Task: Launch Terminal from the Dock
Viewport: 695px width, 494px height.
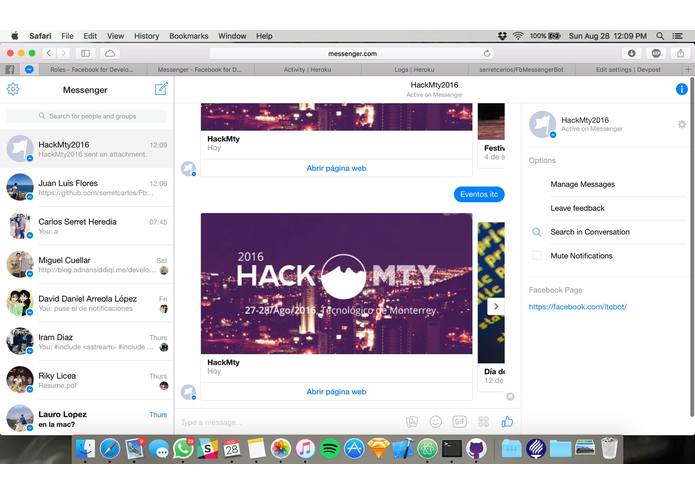Action: [452, 449]
